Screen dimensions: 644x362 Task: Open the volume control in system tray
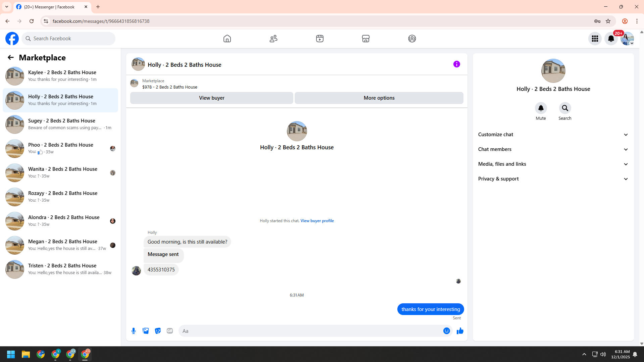603,354
